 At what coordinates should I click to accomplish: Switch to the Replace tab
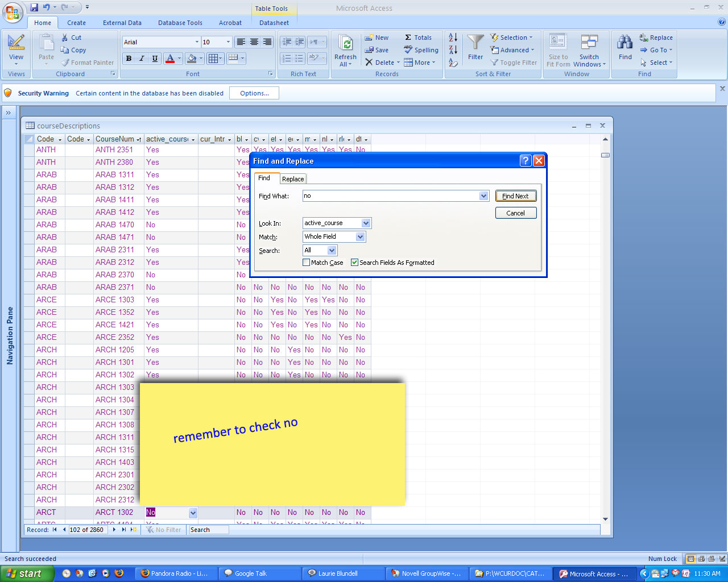pos(293,179)
